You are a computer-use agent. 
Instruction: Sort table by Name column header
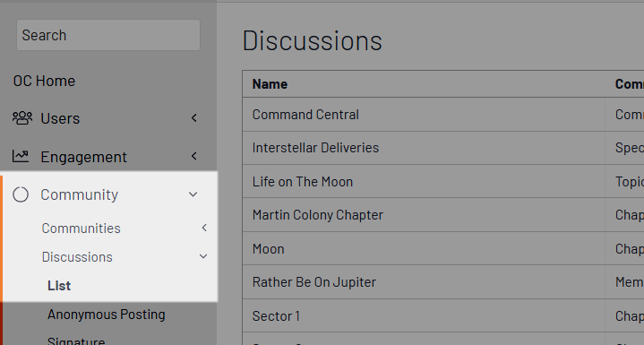270,84
